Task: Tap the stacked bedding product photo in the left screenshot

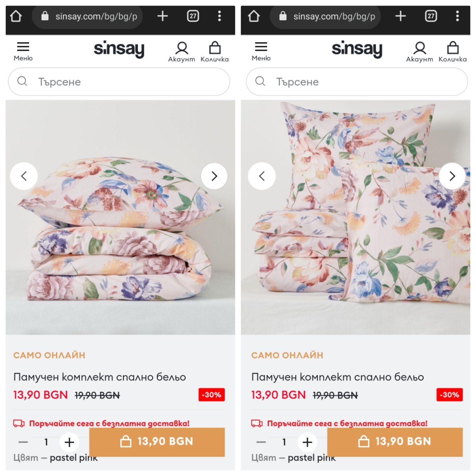Action: 119,232
